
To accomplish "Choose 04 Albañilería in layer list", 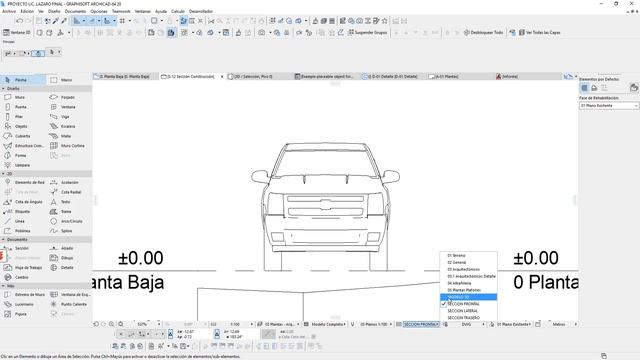I will [469, 283].
